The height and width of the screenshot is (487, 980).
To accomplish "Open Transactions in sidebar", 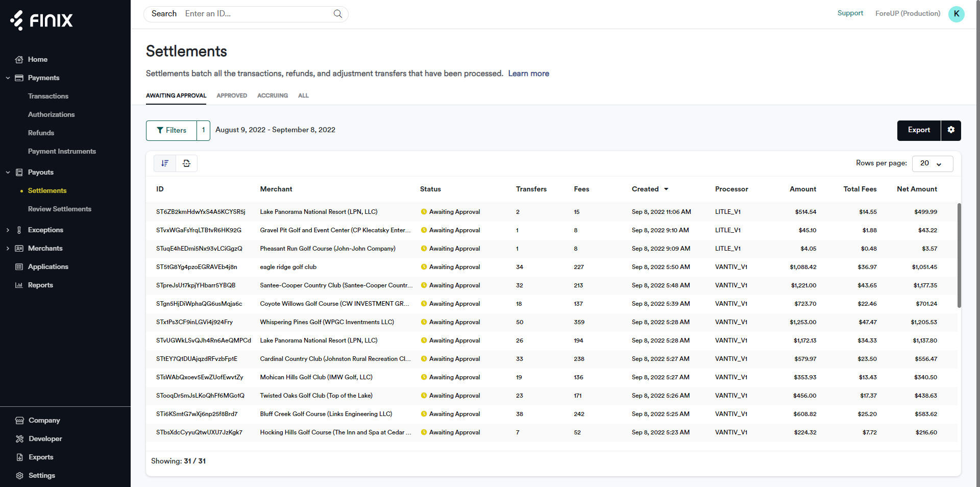I will click(48, 96).
